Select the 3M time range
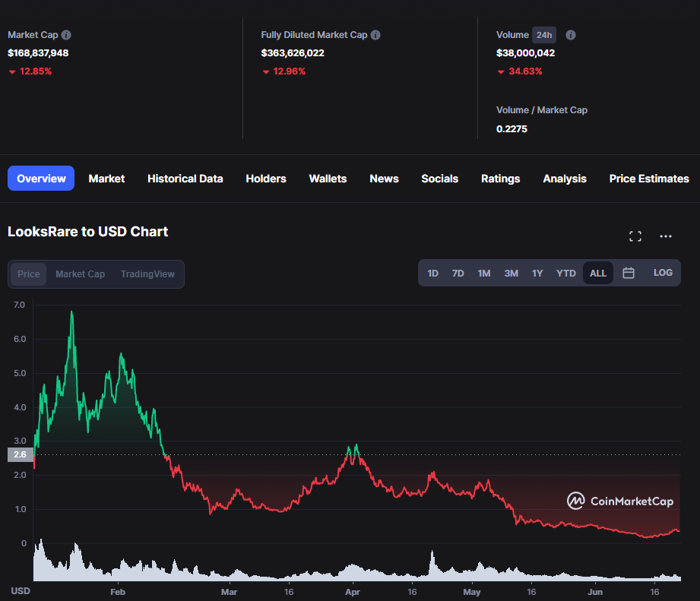The width and height of the screenshot is (700, 601). click(512, 273)
